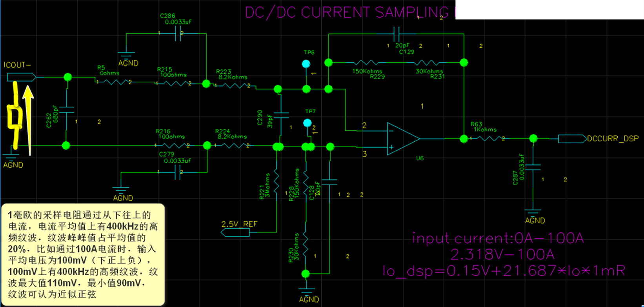Click the junction dot joining R216 and R224

(x=207, y=146)
